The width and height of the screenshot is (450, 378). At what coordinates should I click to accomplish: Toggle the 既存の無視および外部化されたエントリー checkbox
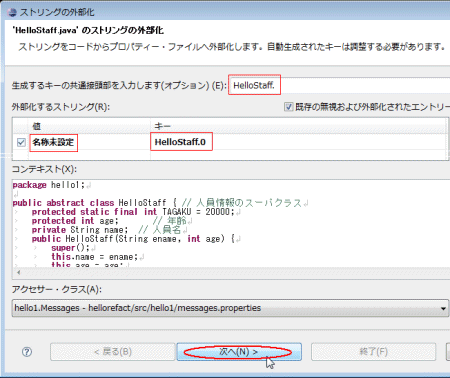pos(288,107)
